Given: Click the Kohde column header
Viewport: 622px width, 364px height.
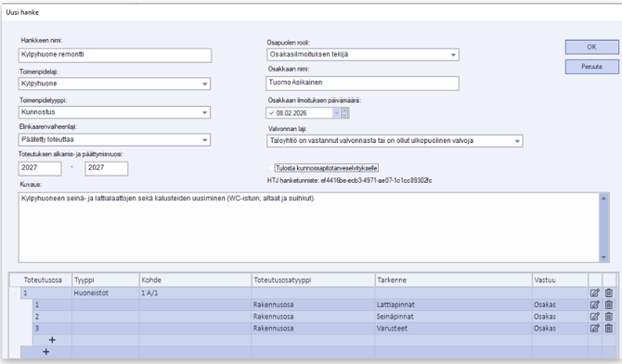Looking at the screenshot, I should click(196, 280).
